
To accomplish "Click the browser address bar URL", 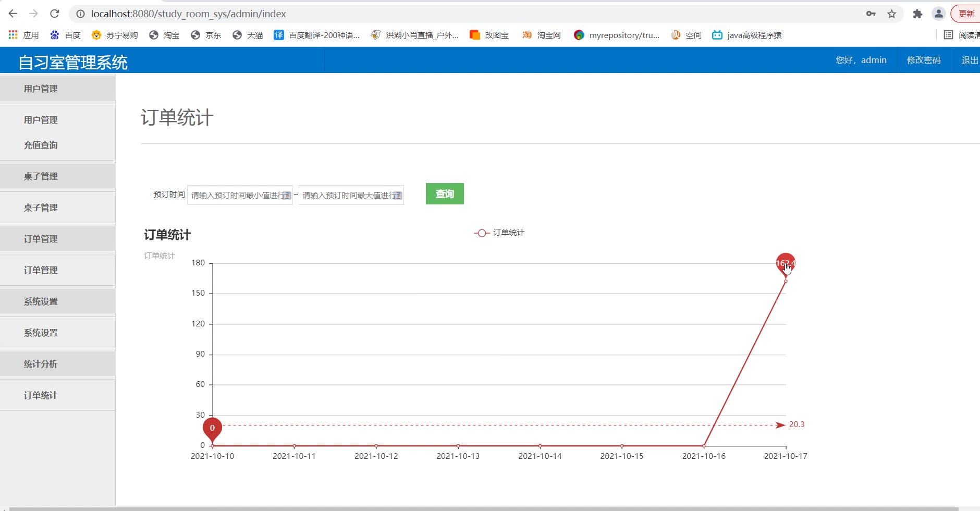I will [x=188, y=14].
